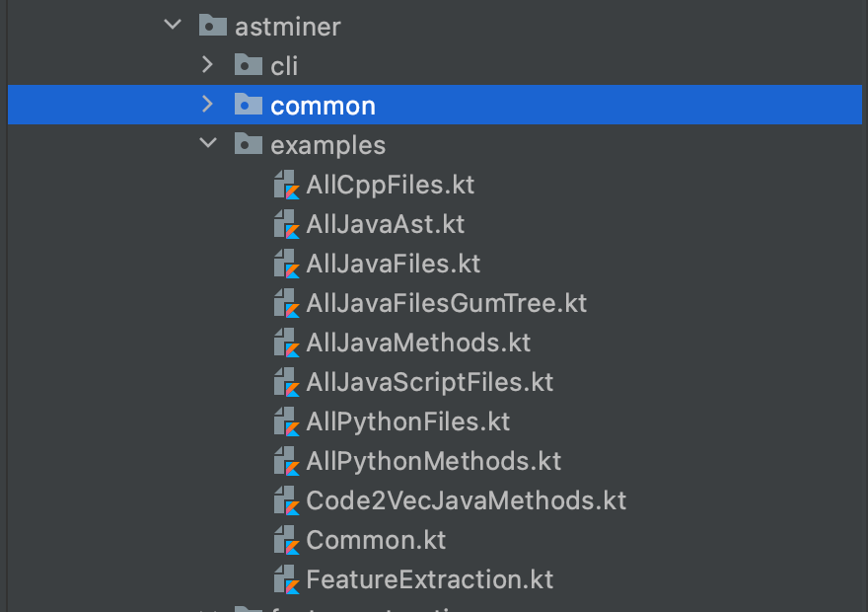Click the Kotlin icon next to FeatureExtraction.kt
This screenshot has height=612, width=868.
285,579
